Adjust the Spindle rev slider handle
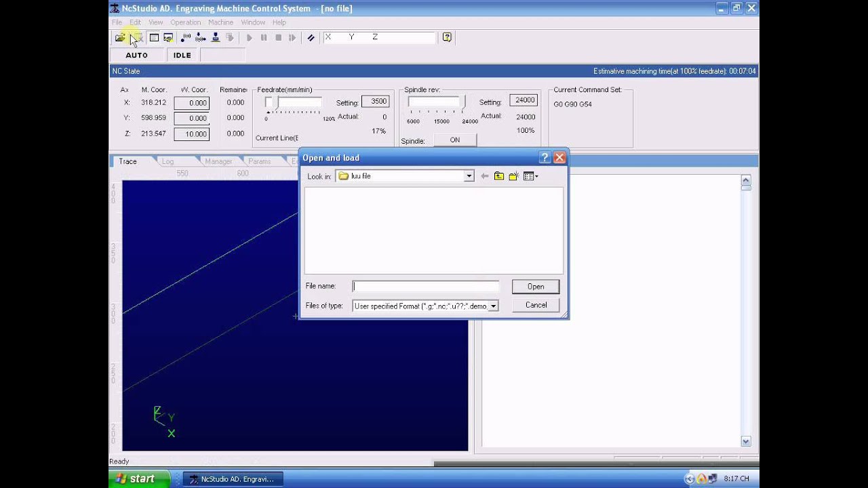The width and height of the screenshot is (868, 488). (464, 102)
